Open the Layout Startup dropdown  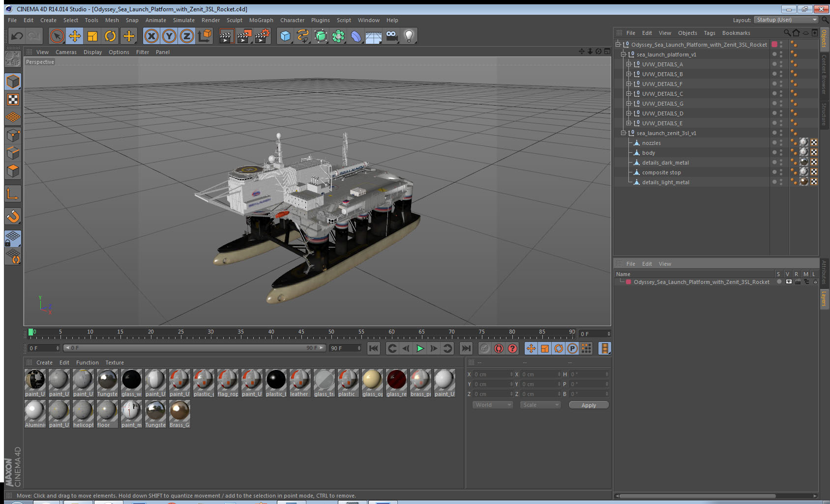786,20
